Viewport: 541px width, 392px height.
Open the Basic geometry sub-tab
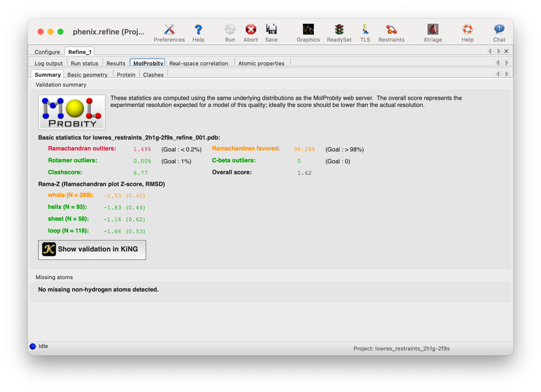tap(87, 75)
